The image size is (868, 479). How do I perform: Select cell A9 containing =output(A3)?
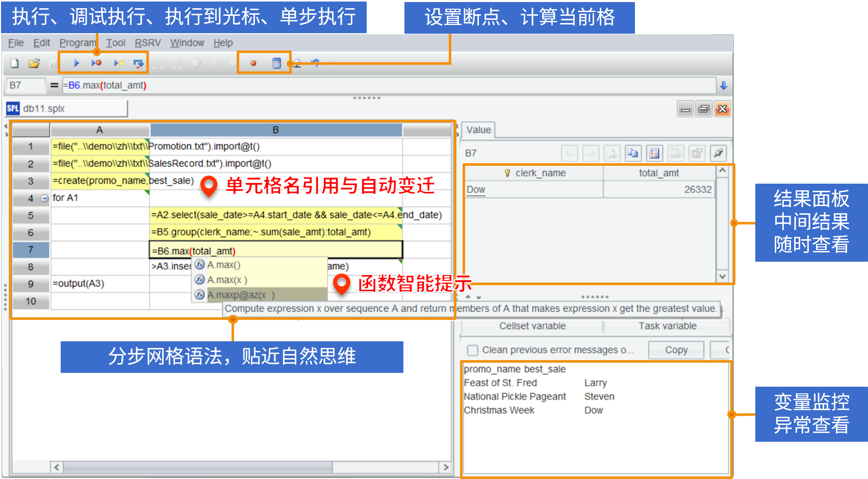pyautogui.click(x=100, y=284)
